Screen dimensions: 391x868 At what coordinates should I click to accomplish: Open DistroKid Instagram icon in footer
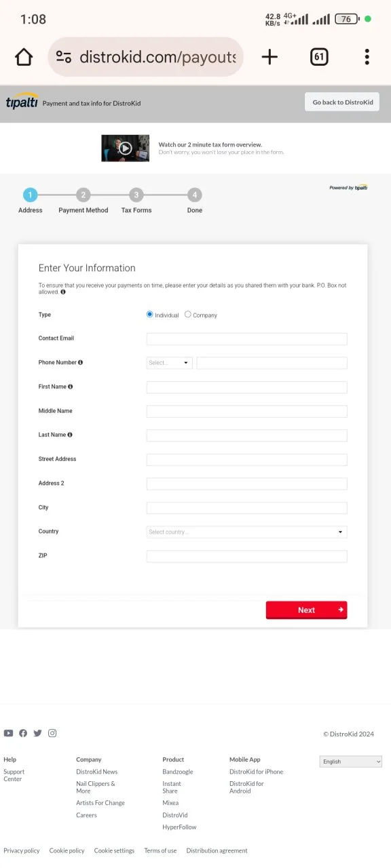52,733
